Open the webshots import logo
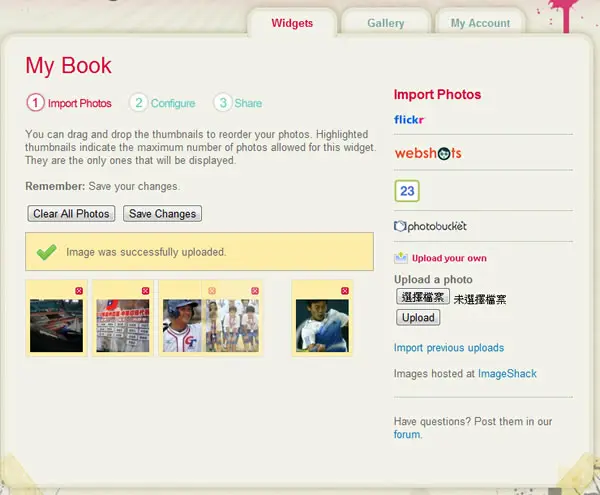 click(x=428, y=153)
